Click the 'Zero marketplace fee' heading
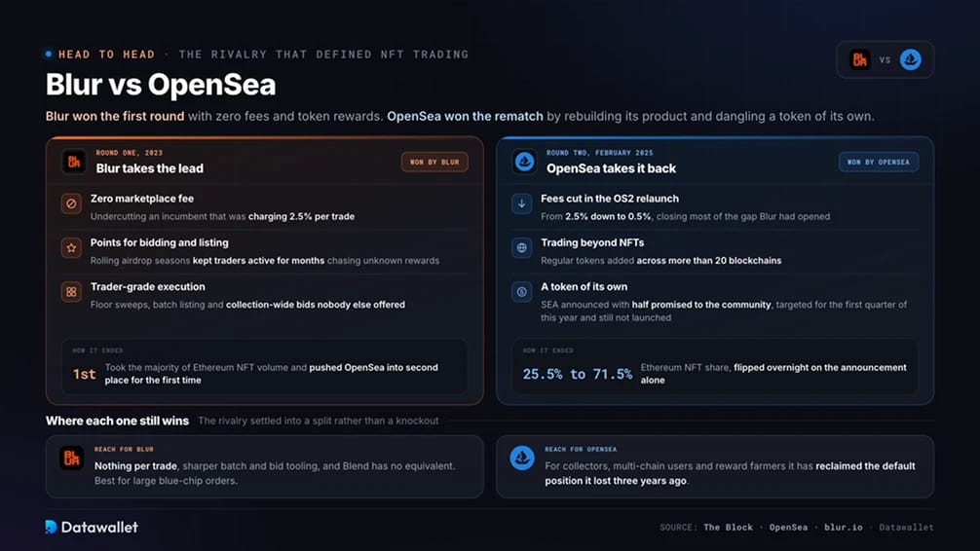Viewport: 980px width, 551px height. coord(142,199)
